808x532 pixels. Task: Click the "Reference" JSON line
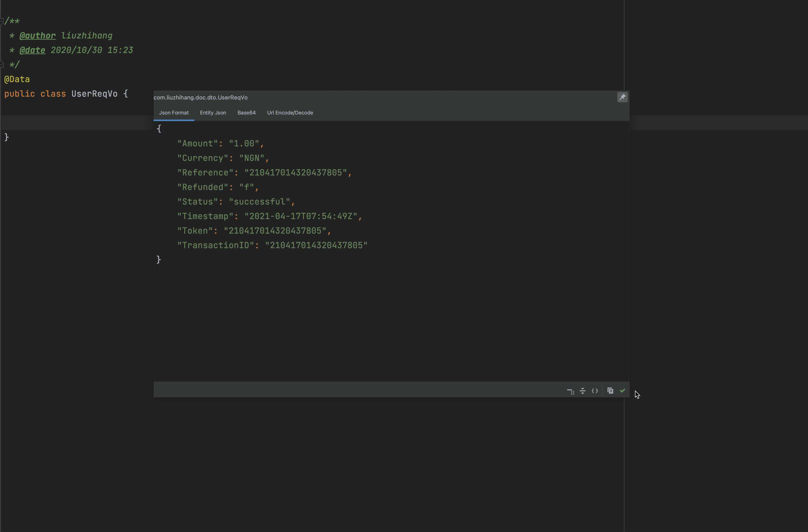(265, 173)
